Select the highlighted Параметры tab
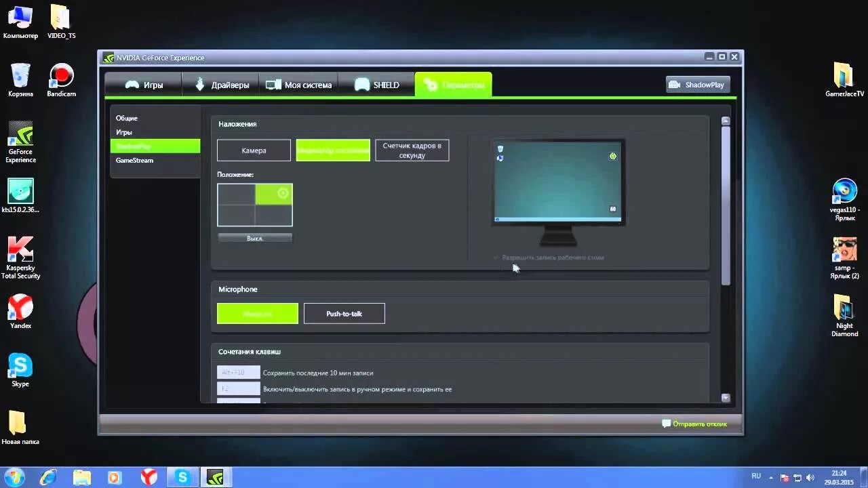868x488 pixels. point(453,85)
